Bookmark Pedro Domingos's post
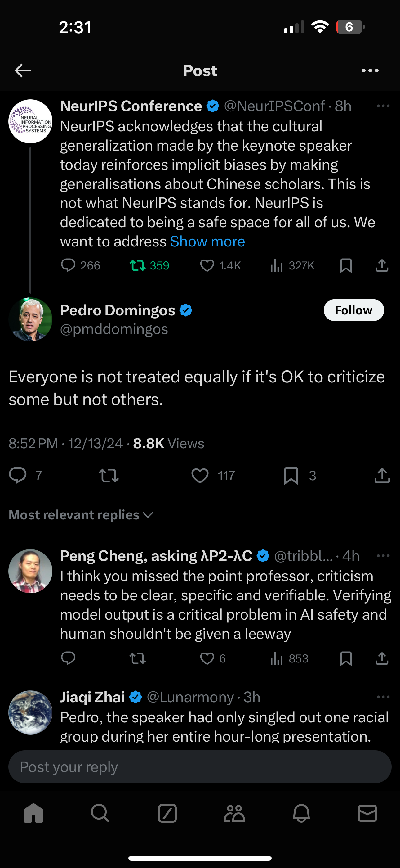Image resolution: width=400 pixels, height=868 pixels. (x=291, y=476)
